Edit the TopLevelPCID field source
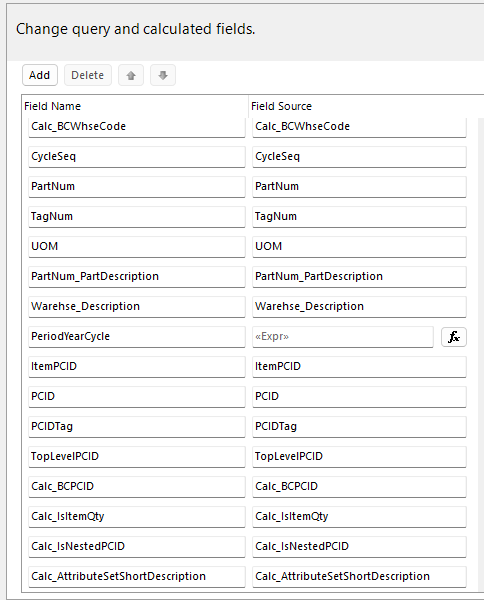 (x=359, y=457)
